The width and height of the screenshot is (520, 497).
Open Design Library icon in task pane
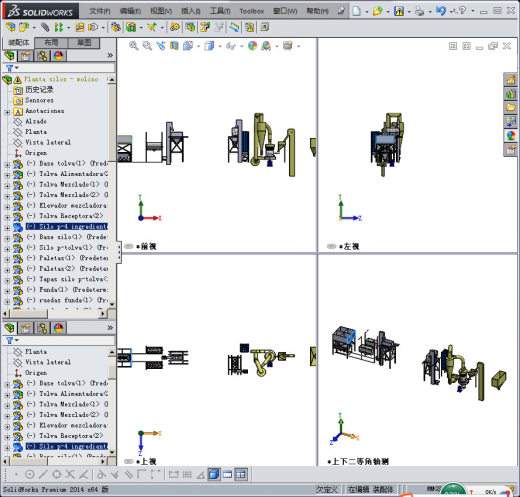(510, 94)
